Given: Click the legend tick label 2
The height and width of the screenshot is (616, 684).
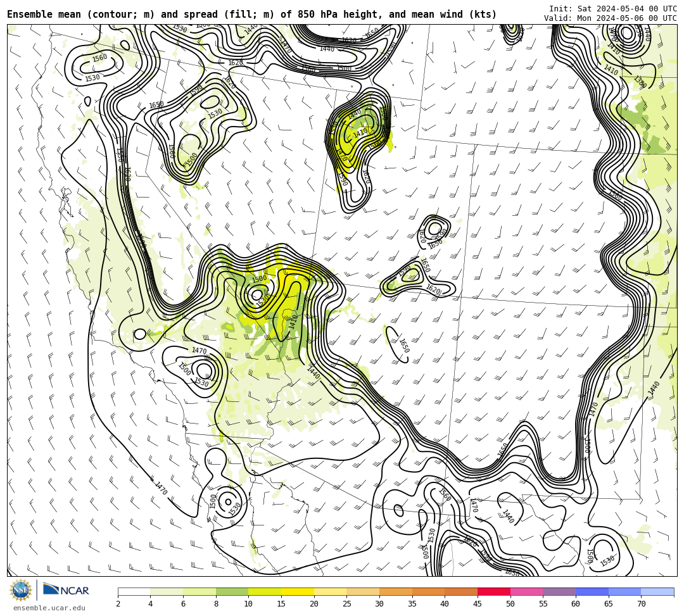Looking at the screenshot, I should [118, 604].
